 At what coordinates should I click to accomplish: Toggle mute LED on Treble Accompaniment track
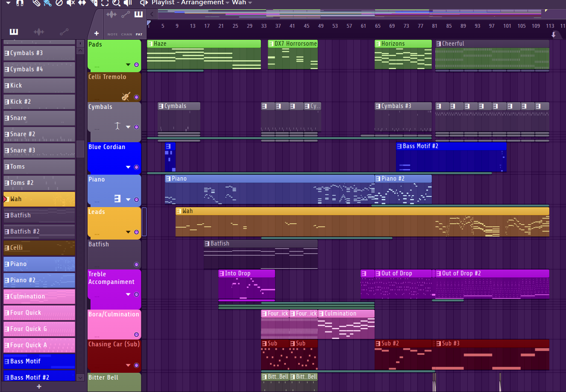[136, 295]
